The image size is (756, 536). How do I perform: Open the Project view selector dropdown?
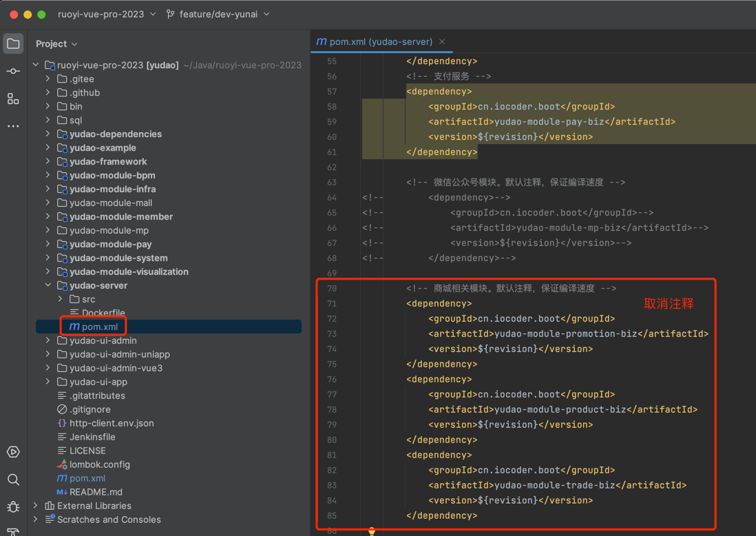[x=56, y=44]
